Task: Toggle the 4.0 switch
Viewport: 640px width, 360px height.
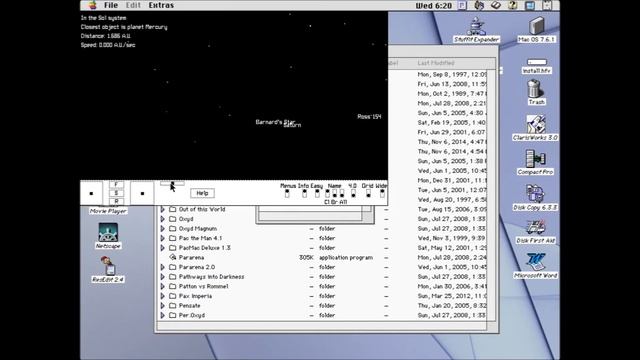Action: point(353,193)
